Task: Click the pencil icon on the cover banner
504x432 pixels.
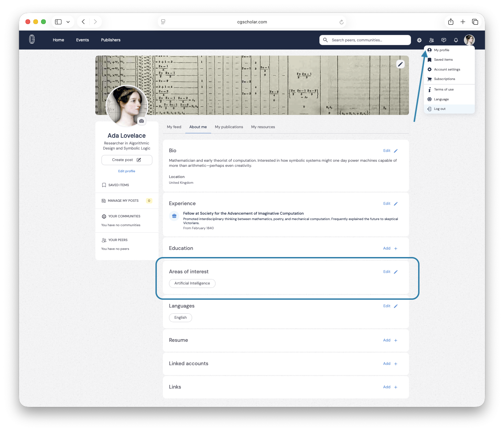Action: 400,64
